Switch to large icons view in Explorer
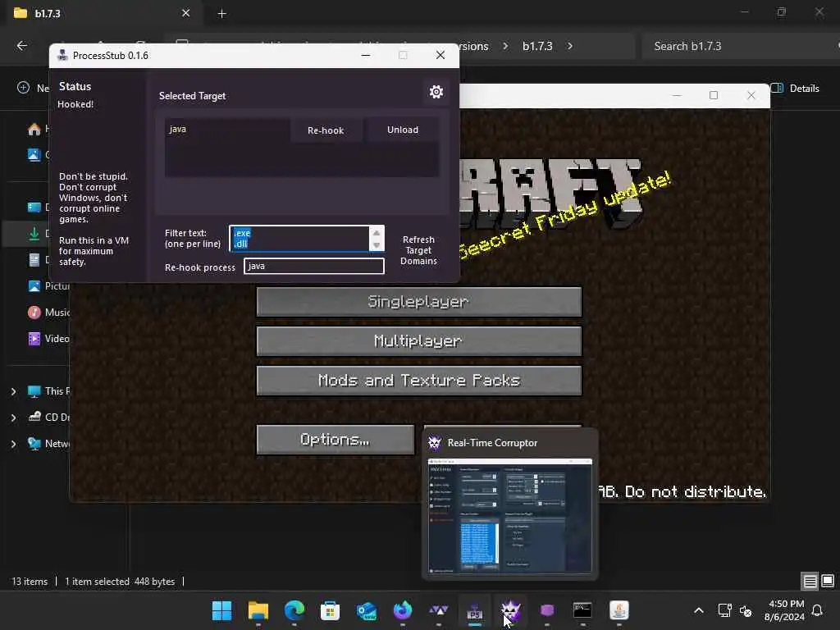Screen dimensions: 840x630 [x=828, y=582]
